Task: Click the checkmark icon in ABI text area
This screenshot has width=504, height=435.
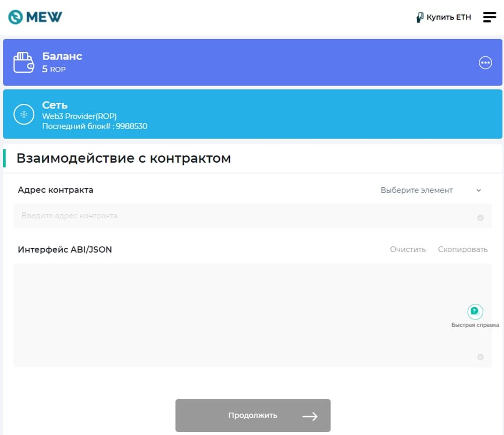Action: click(480, 357)
